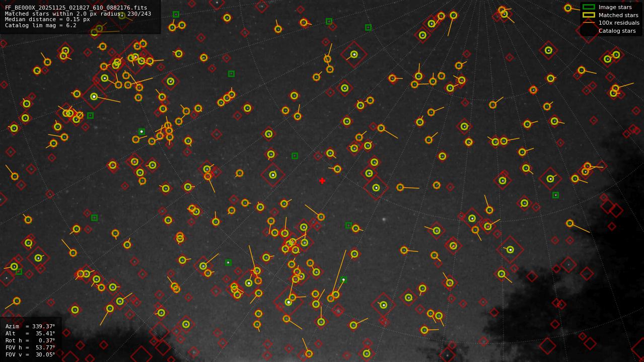Click the 'Azim = 339.37°' value

30,326
